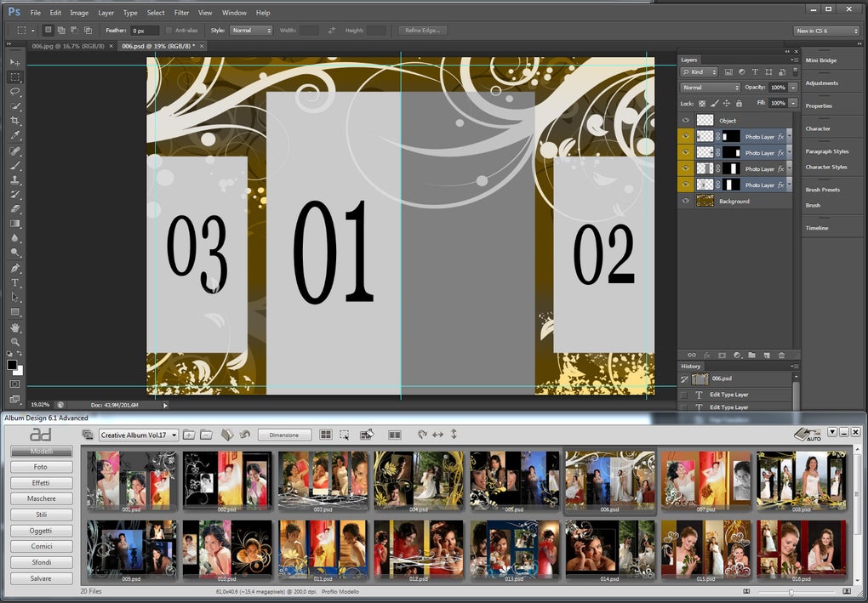
Task: Open the Kind filter dropdown
Action: coord(700,72)
